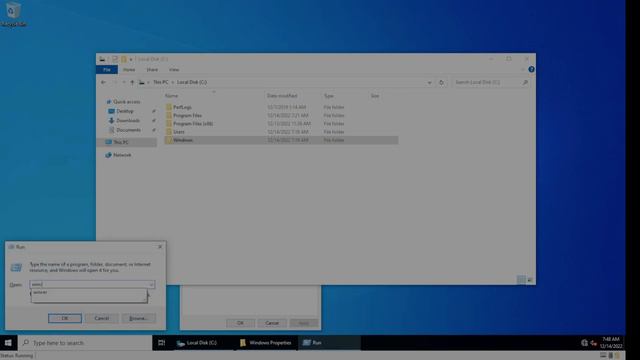Open the taskbar clock and date

611,343
